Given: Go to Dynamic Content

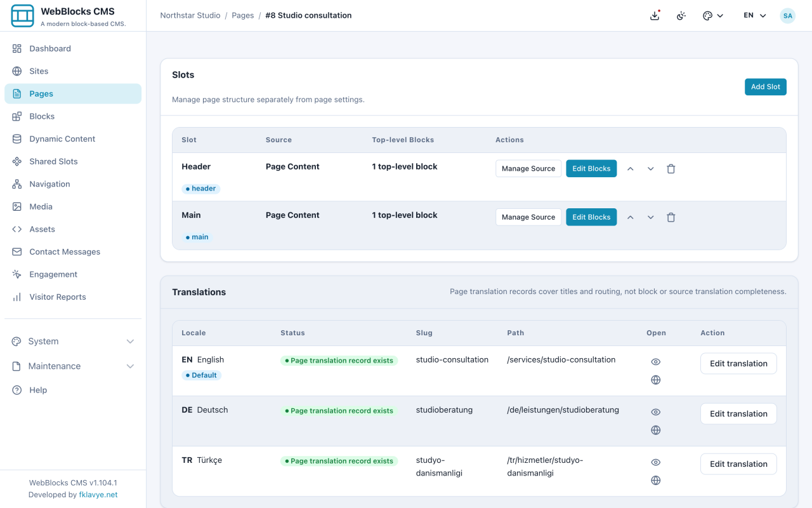Looking at the screenshot, I should point(73,139).
